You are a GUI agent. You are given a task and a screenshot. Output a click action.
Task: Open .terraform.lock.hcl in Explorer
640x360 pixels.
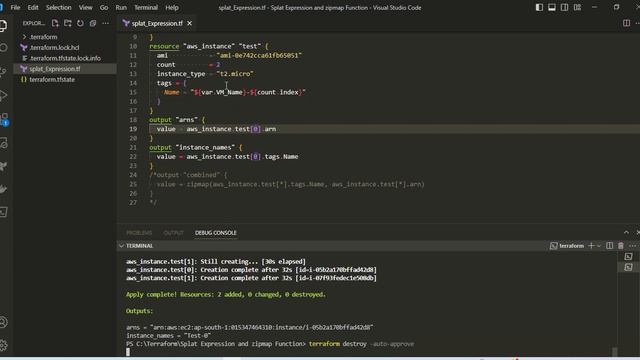coord(54,47)
